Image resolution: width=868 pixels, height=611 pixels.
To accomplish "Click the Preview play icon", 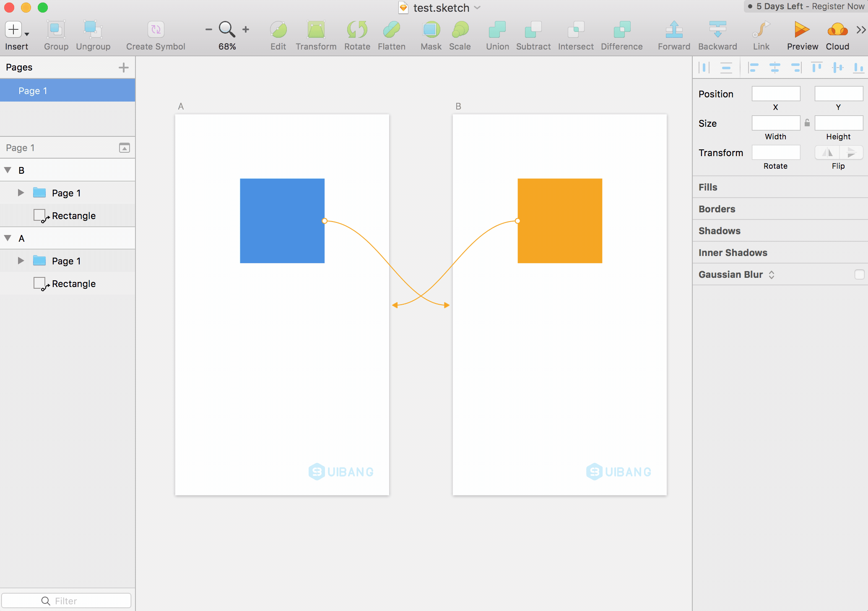I will point(802,29).
